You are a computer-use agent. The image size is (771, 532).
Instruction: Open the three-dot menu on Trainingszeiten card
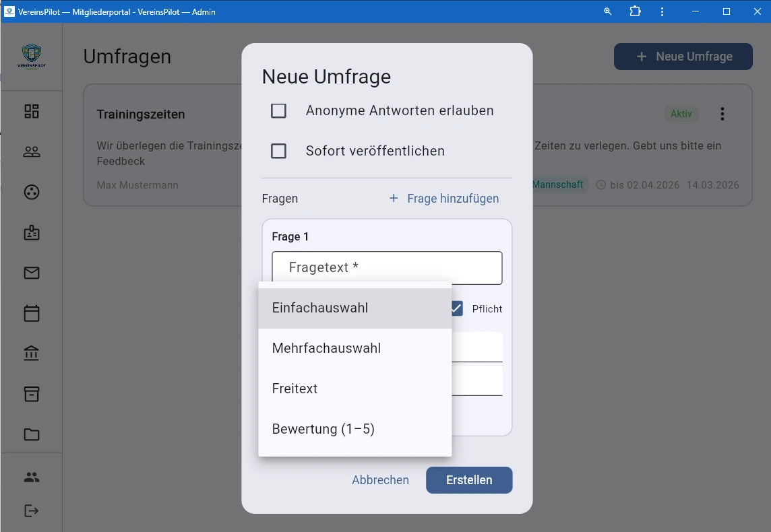click(722, 114)
